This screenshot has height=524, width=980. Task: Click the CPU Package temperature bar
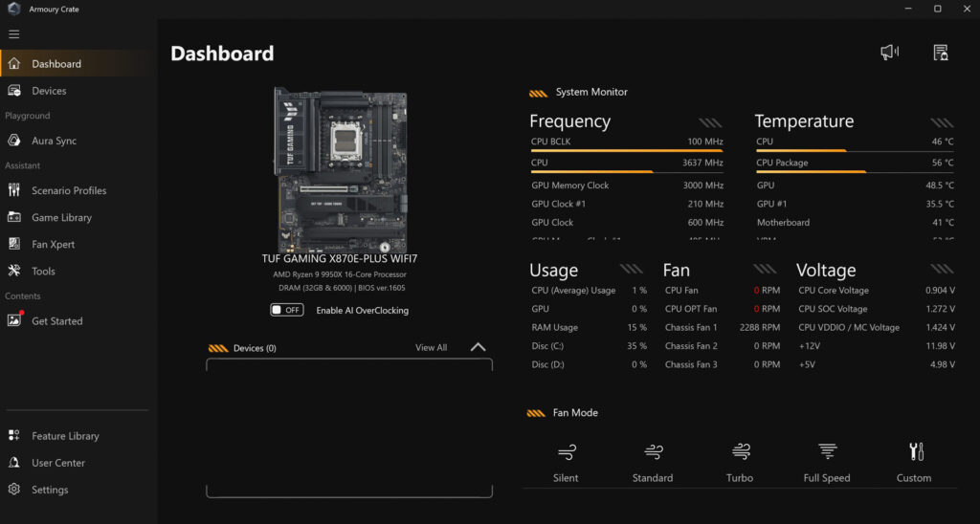coord(855,172)
